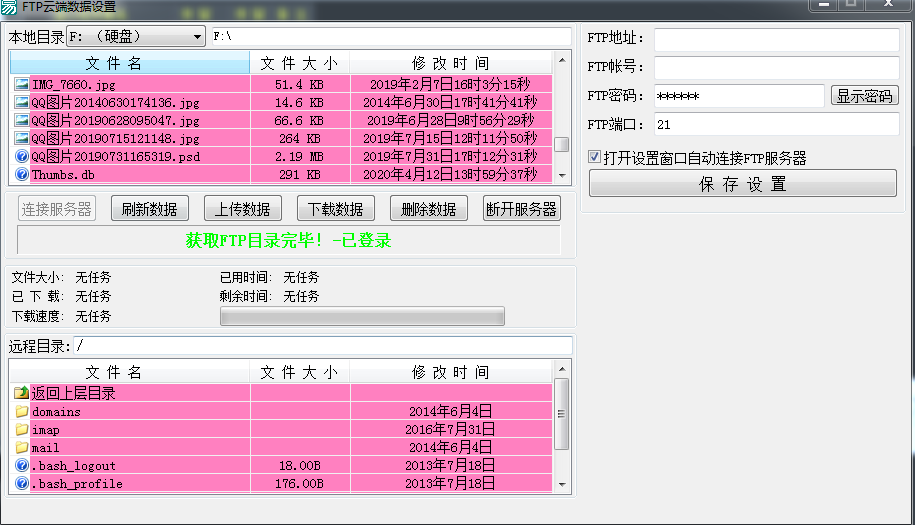Screen dimensions: 915x525
Task: Click the image icon beside IMG_7660.jpg
Action: (x=22, y=84)
